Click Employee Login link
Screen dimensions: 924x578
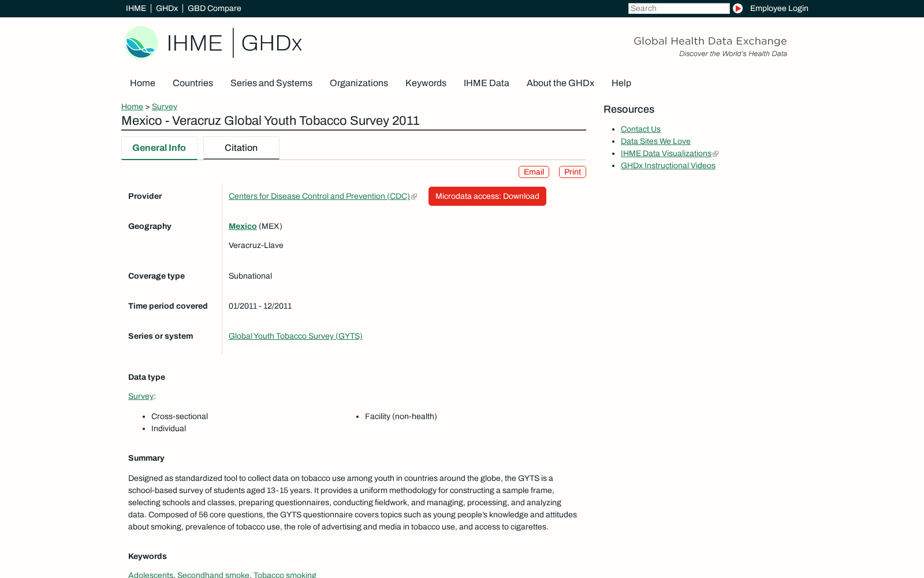(779, 9)
